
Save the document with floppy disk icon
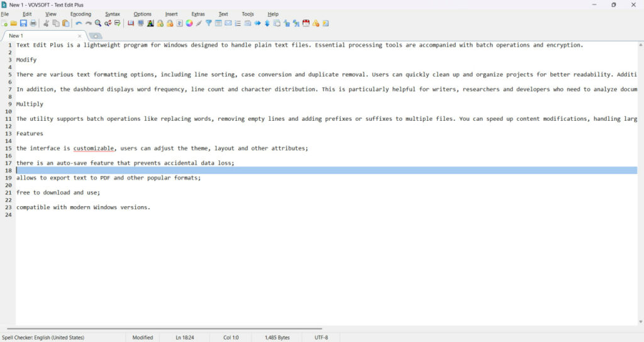(23, 23)
